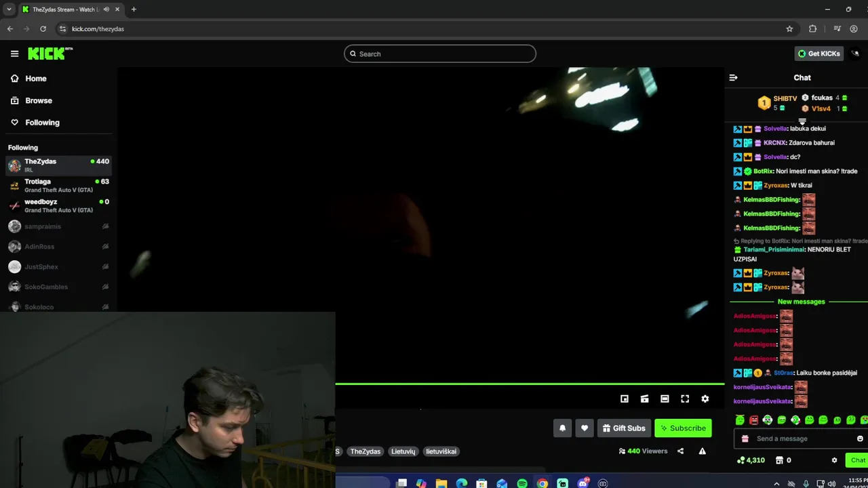Click the 4,310 channel points balance
Image resolution: width=868 pixels, height=488 pixels.
[x=751, y=460]
